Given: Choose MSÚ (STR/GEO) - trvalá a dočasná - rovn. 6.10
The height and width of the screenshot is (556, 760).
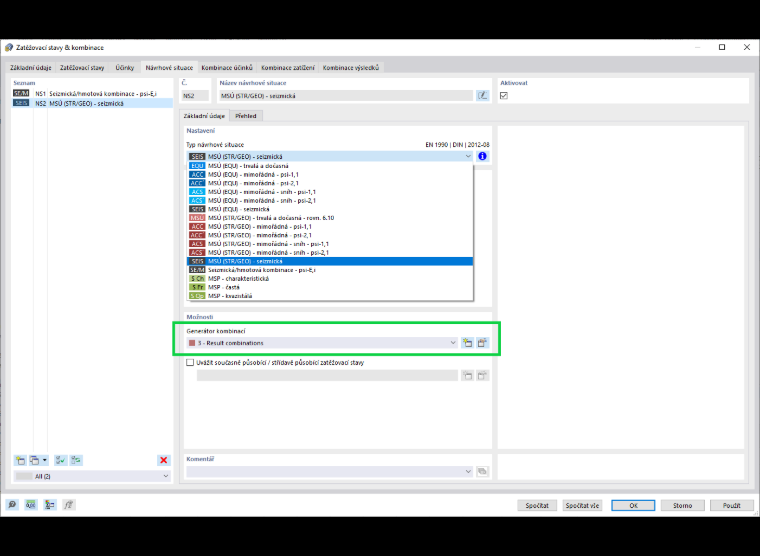Looking at the screenshot, I should tap(330, 218).
